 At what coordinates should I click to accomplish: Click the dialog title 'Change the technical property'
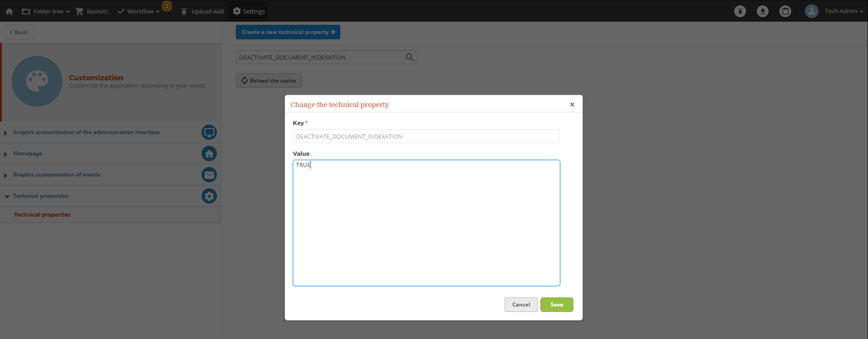click(340, 105)
